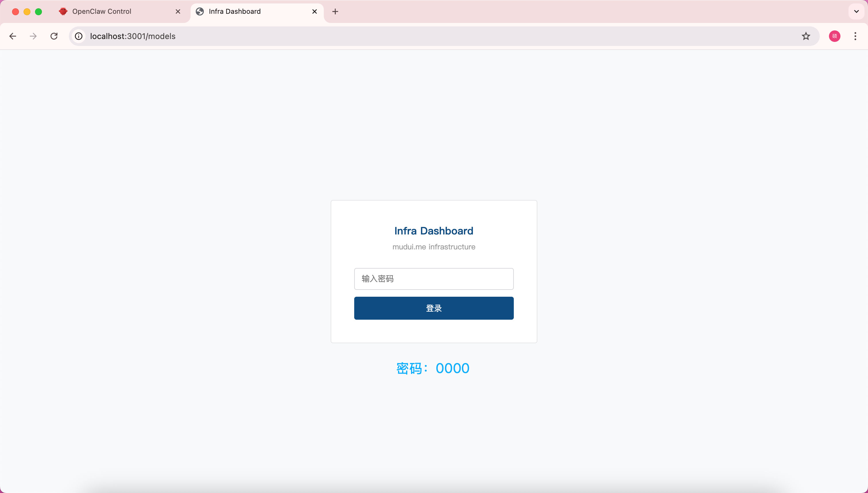868x493 pixels.
Task: Open a new tab with the plus icon
Action: click(335, 11)
